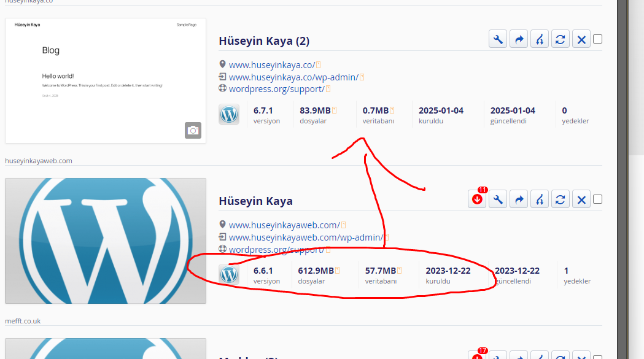Click the small icon next to 83.9MB
Image resolution: width=644 pixels, height=359 pixels.
pos(335,110)
